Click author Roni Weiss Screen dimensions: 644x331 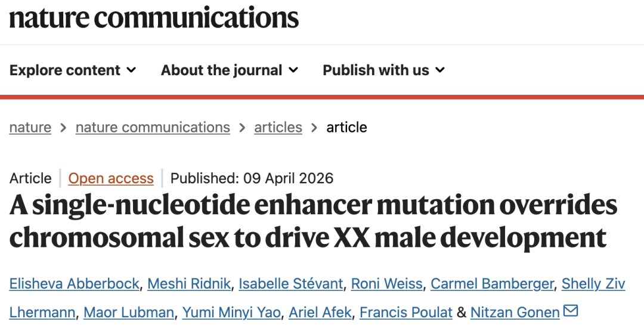click(387, 284)
